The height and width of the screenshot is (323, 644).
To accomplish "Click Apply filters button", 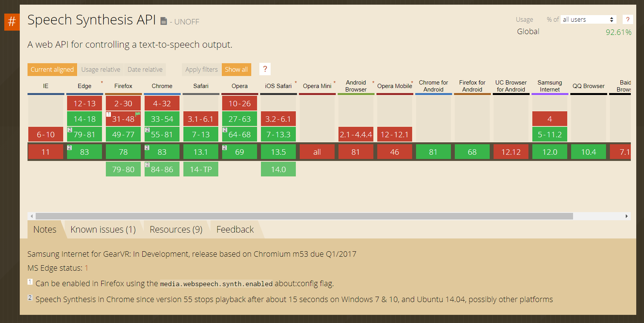I will tap(202, 69).
